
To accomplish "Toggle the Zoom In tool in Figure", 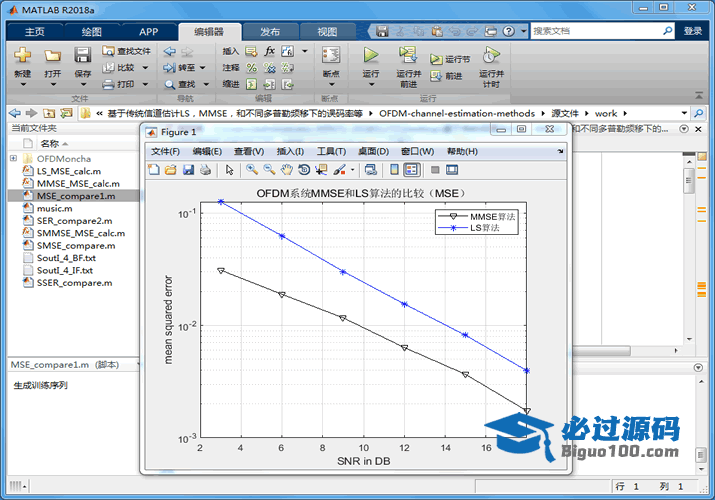I will pos(252,170).
